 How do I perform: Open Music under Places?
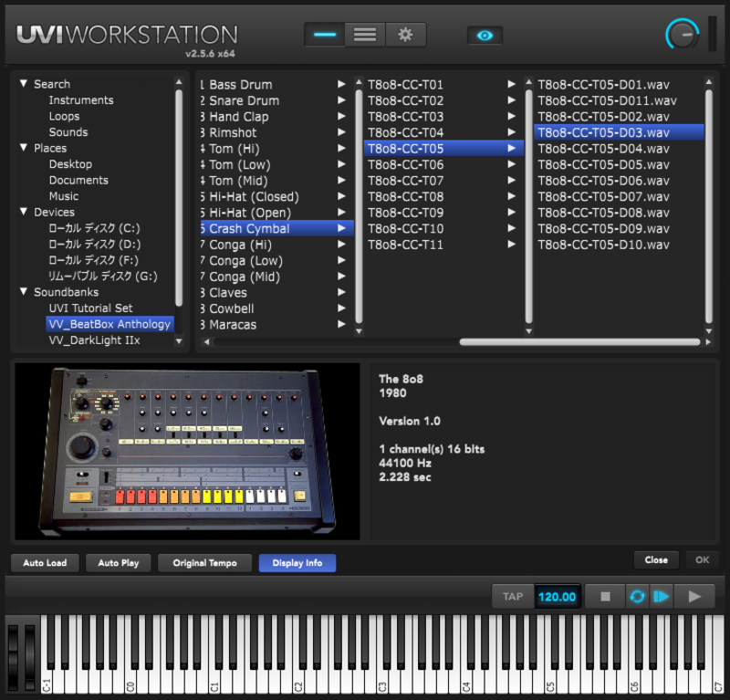point(64,196)
